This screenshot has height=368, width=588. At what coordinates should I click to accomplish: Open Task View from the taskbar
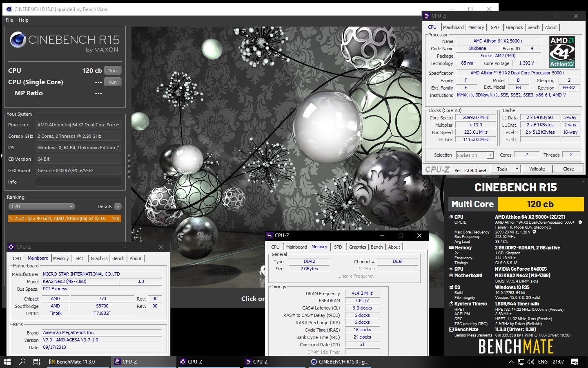[37, 362]
